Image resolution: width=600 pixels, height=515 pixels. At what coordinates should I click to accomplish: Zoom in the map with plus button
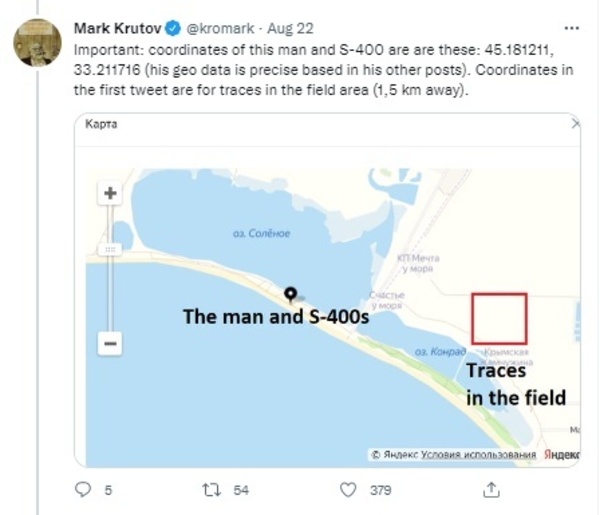pos(111,193)
